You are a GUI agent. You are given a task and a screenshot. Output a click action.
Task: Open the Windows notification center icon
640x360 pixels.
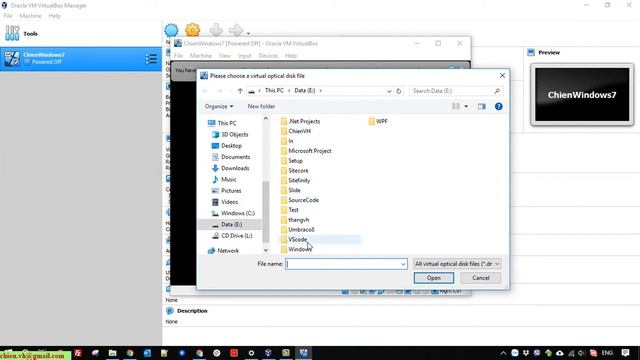[x=625, y=353]
